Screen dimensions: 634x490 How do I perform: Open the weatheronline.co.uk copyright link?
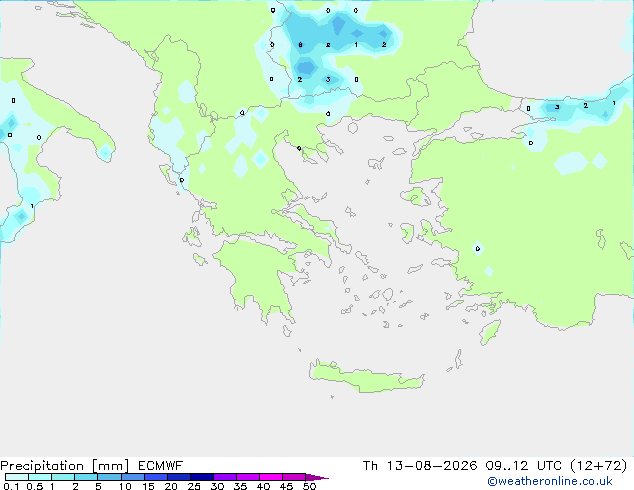point(550,481)
